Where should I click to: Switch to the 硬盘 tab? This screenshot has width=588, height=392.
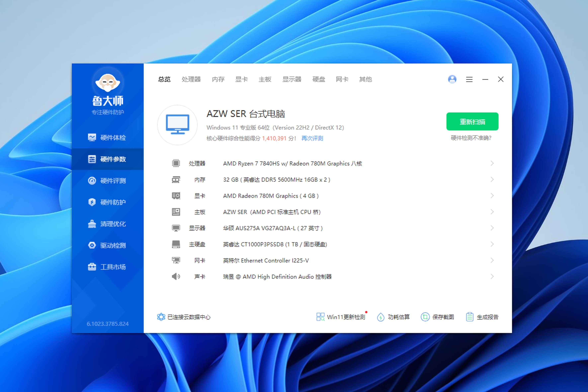(319, 79)
